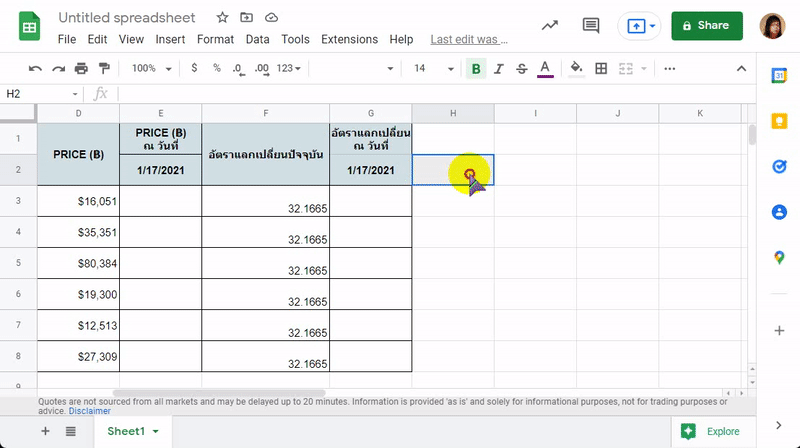Image resolution: width=800 pixels, height=448 pixels.
Task: Toggle strikethrough formatting
Action: pyautogui.click(x=521, y=68)
